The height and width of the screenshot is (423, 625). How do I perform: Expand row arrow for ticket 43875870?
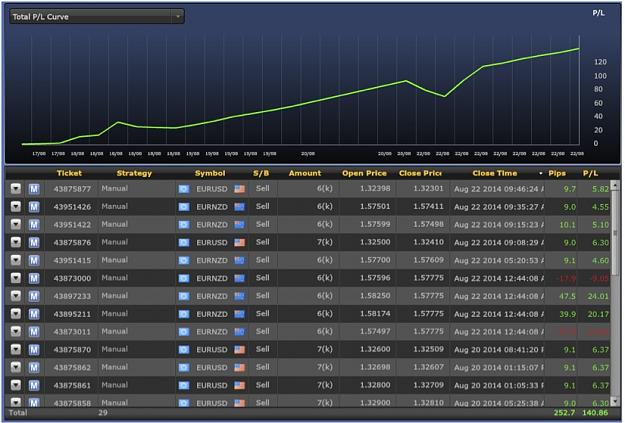pyautogui.click(x=16, y=349)
